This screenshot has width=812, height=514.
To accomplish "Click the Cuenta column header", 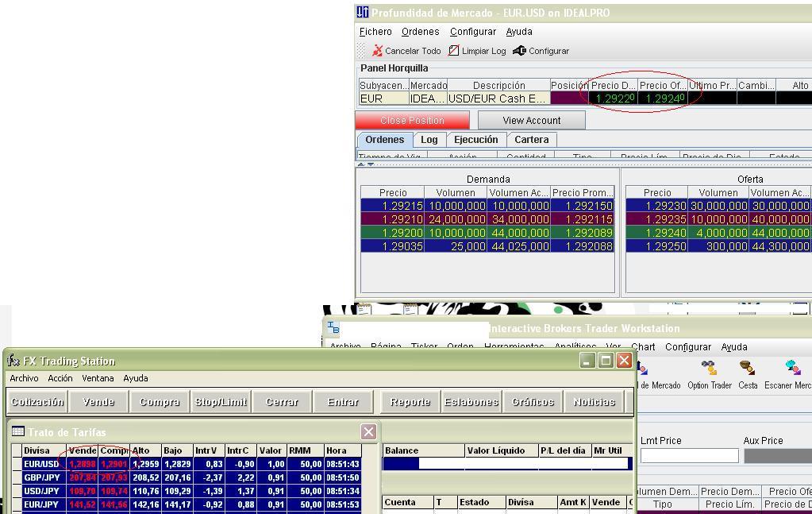I will click(408, 502).
